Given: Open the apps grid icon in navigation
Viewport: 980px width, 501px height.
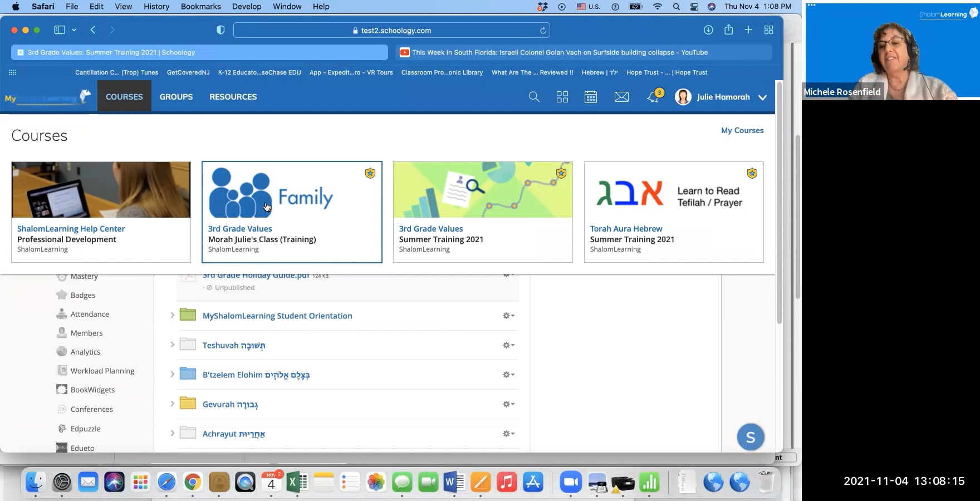Looking at the screenshot, I should click(x=562, y=97).
